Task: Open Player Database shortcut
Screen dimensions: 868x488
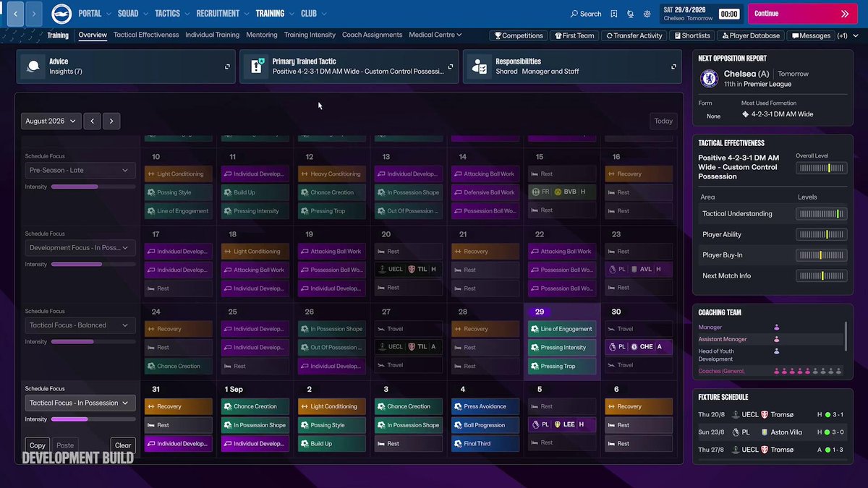Action: (750, 35)
